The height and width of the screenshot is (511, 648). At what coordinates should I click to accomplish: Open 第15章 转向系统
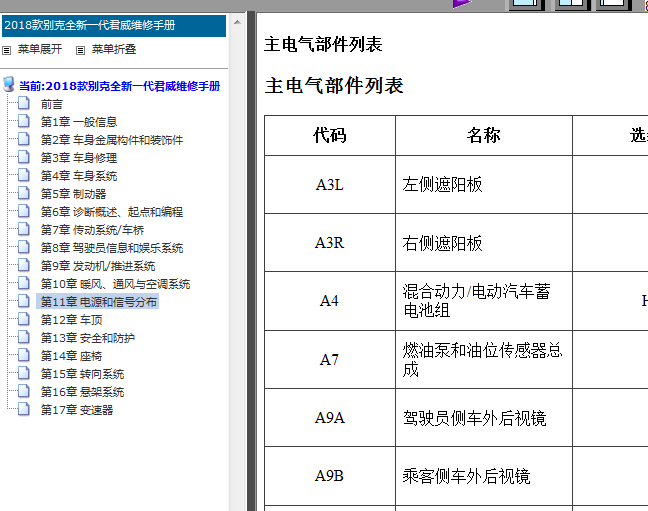(82, 374)
